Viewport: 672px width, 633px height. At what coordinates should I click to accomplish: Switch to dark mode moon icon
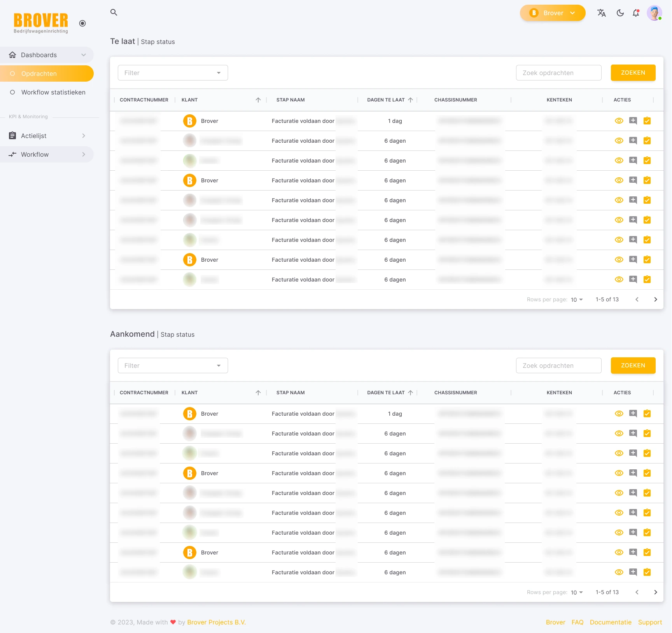point(620,13)
